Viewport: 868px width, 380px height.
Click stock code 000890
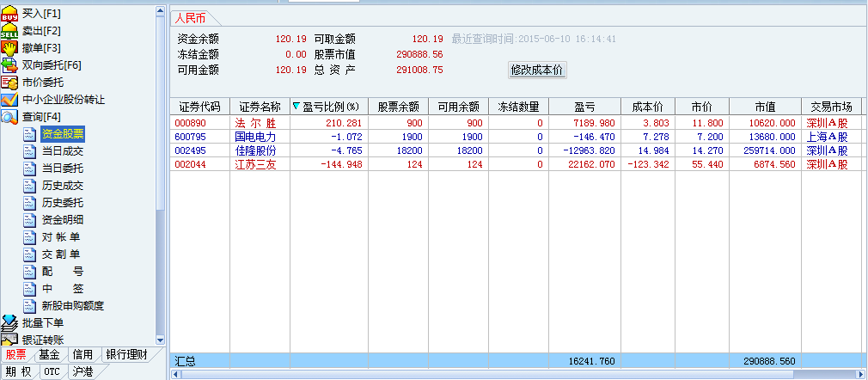[x=189, y=123]
